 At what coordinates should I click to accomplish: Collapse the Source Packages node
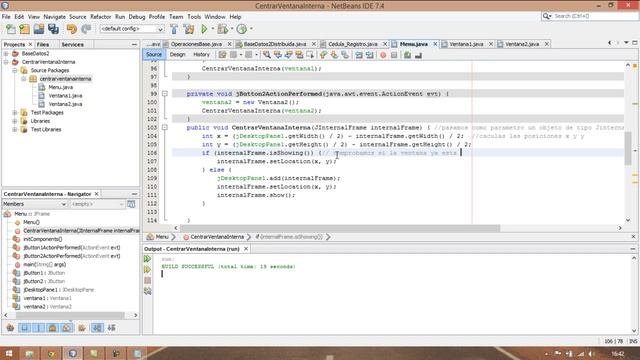coord(15,71)
